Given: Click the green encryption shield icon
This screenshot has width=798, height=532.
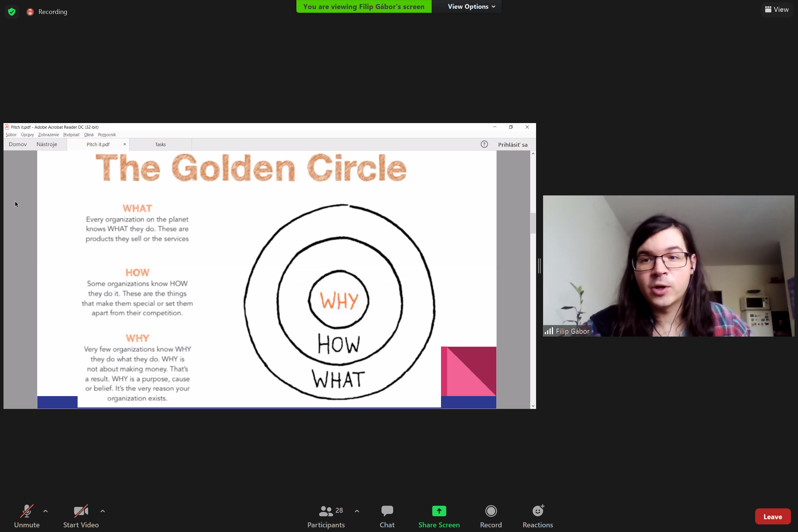Looking at the screenshot, I should [x=12, y=12].
